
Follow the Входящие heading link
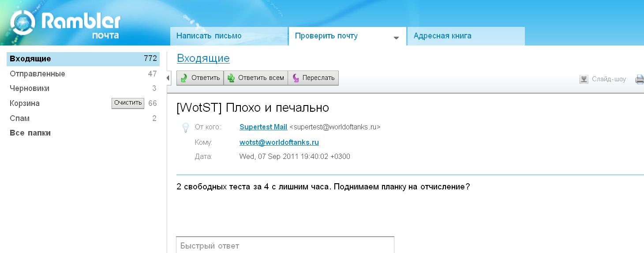[x=203, y=58]
